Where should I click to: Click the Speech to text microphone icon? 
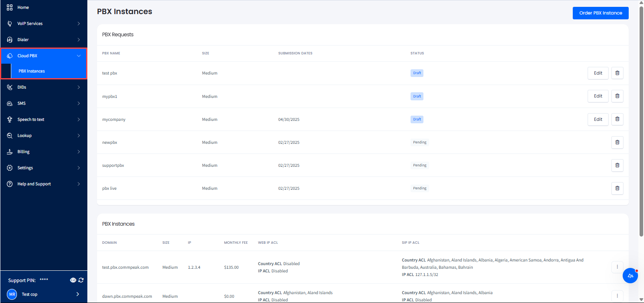pyautogui.click(x=10, y=119)
